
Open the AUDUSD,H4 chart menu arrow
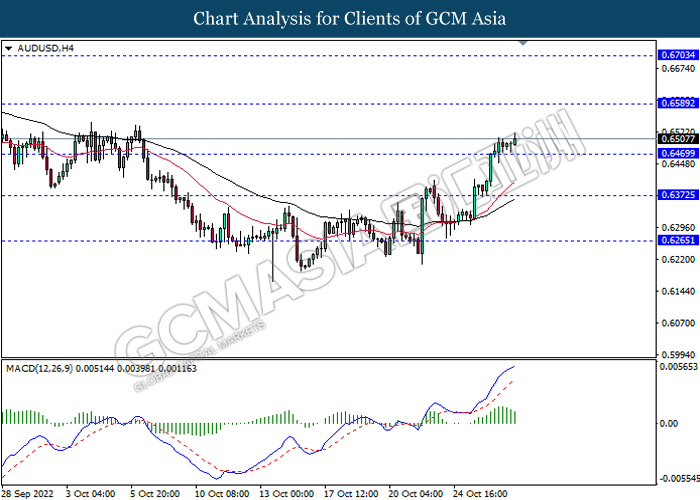(x=8, y=49)
